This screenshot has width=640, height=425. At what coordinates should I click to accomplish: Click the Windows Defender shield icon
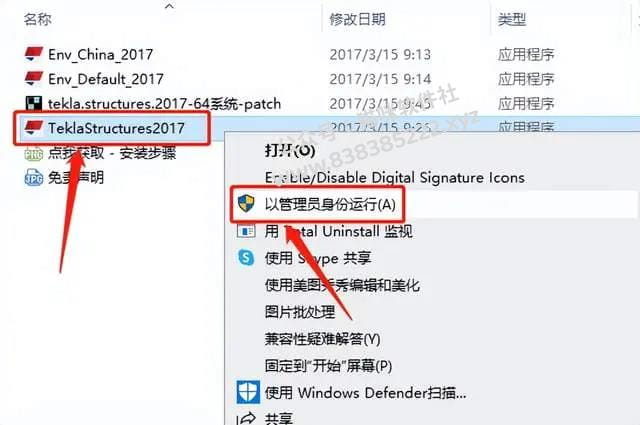pyautogui.click(x=248, y=392)
